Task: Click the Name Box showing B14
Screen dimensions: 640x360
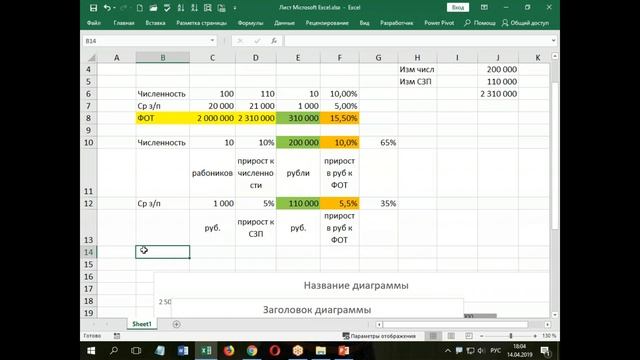Action: tap(146, 41)
